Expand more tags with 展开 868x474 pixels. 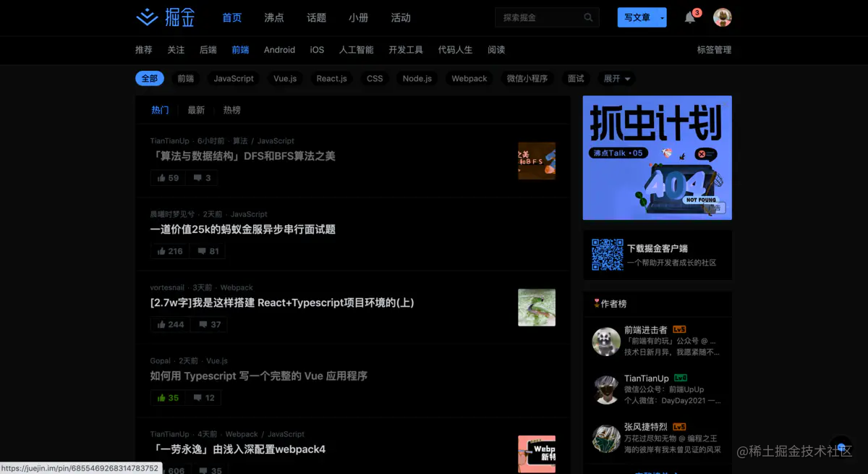click(x=617, y=78)
